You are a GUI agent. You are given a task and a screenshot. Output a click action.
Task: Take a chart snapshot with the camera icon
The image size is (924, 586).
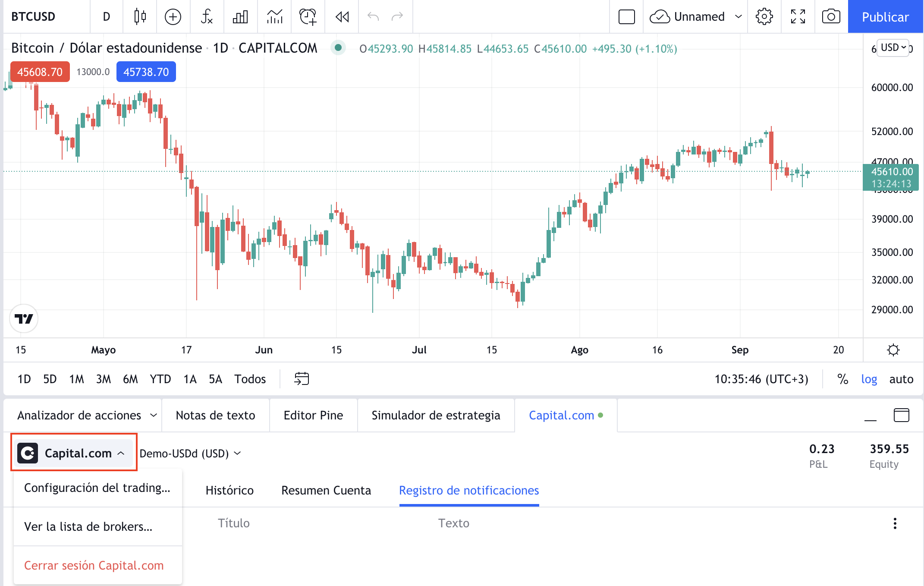tap(831, 17)
